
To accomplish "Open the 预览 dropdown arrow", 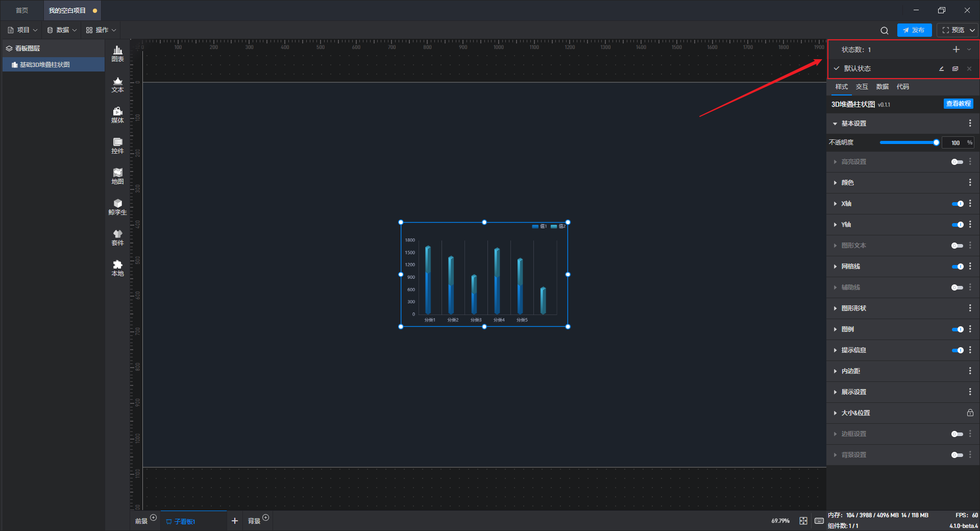I will point(972,30).
